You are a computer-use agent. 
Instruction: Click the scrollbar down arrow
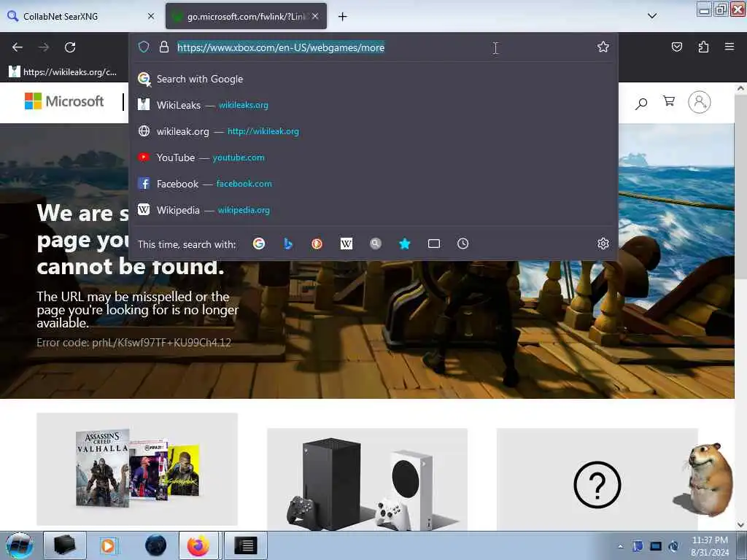click(x=740, y=525)
